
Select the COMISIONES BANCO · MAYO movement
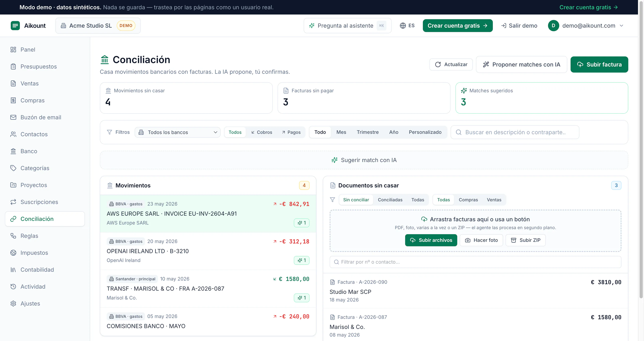tap(208, 321)
